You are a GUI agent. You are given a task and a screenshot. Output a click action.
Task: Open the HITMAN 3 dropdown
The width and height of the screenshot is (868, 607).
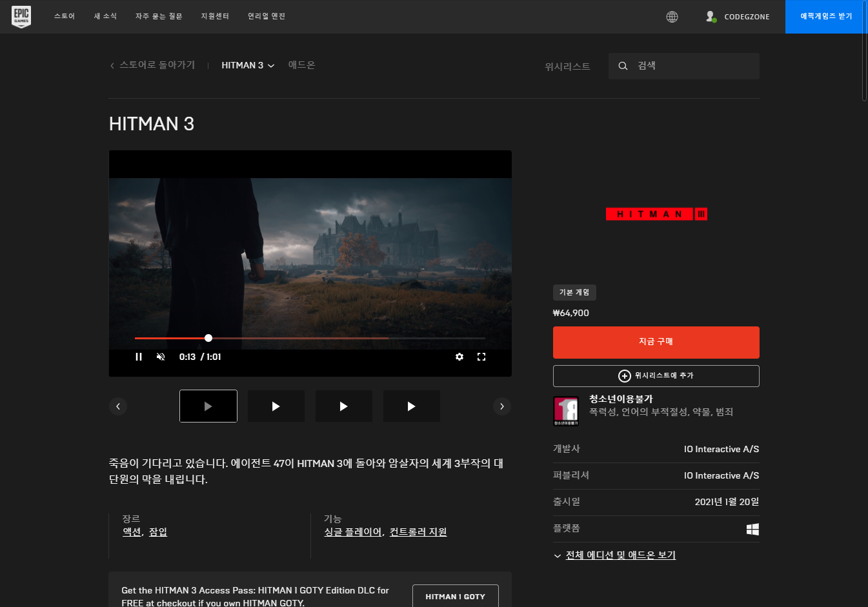click(248, 65)
